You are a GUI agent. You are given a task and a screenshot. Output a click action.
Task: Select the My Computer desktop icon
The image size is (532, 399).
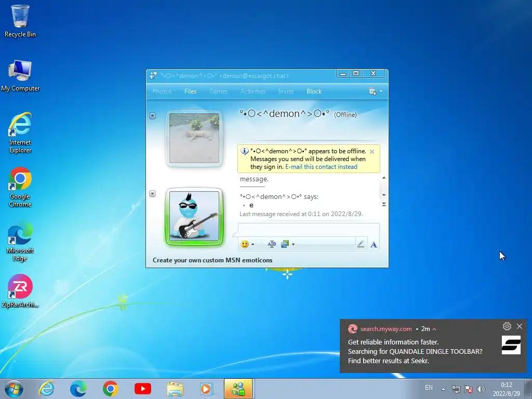20,76
